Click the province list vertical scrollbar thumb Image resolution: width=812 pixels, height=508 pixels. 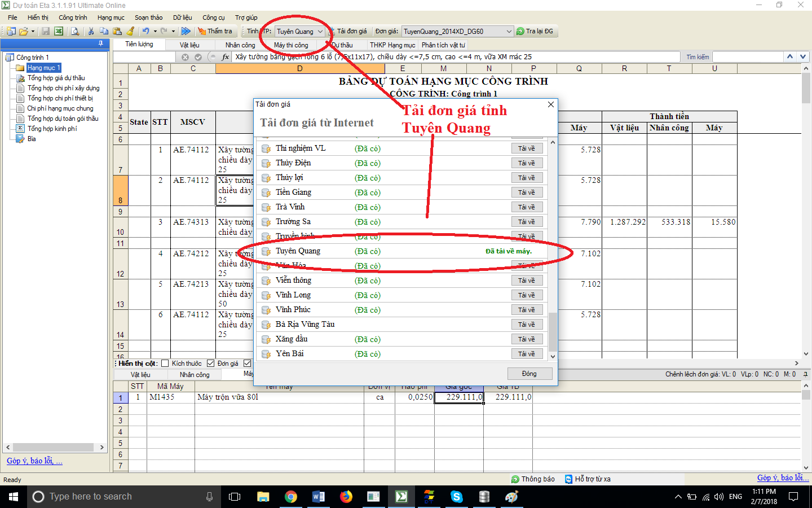coord(553,332)
